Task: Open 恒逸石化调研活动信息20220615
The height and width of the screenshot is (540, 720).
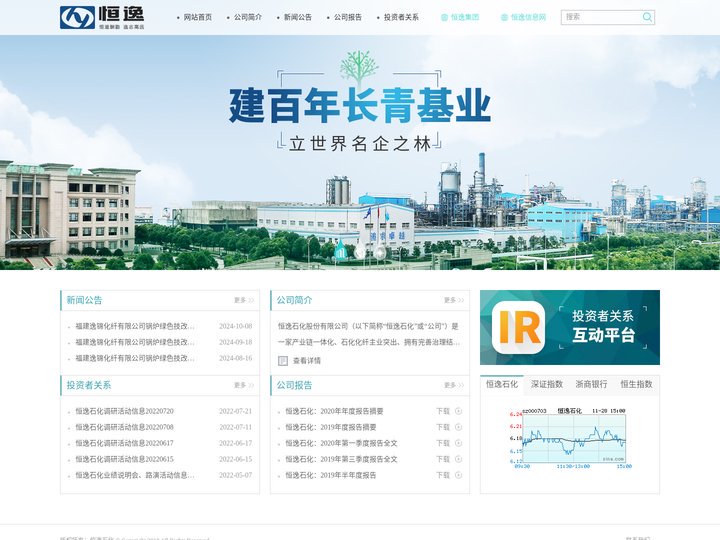Action: 124,459
